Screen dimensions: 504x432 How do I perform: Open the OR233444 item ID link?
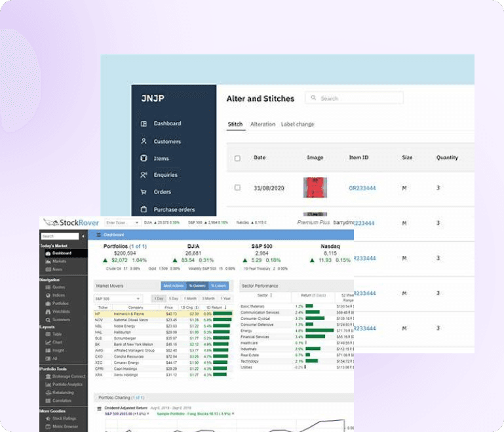pyautogui.click(x=362, y=188)
